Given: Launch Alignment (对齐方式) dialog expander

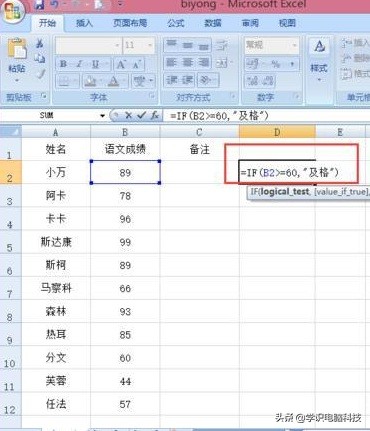Looking at the screenshot, I should 232,96.
